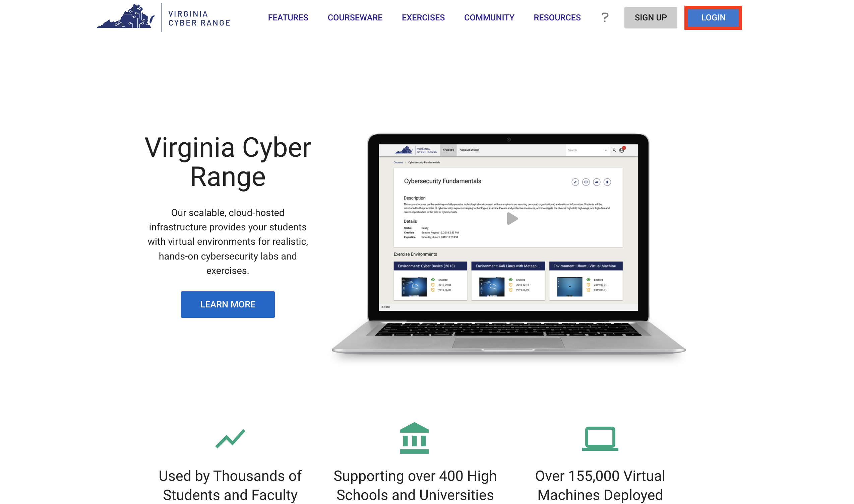Select the RESOURCES navigation item
Screen dimensions: 854x504
pyautogui.click(x=557, y=17)
